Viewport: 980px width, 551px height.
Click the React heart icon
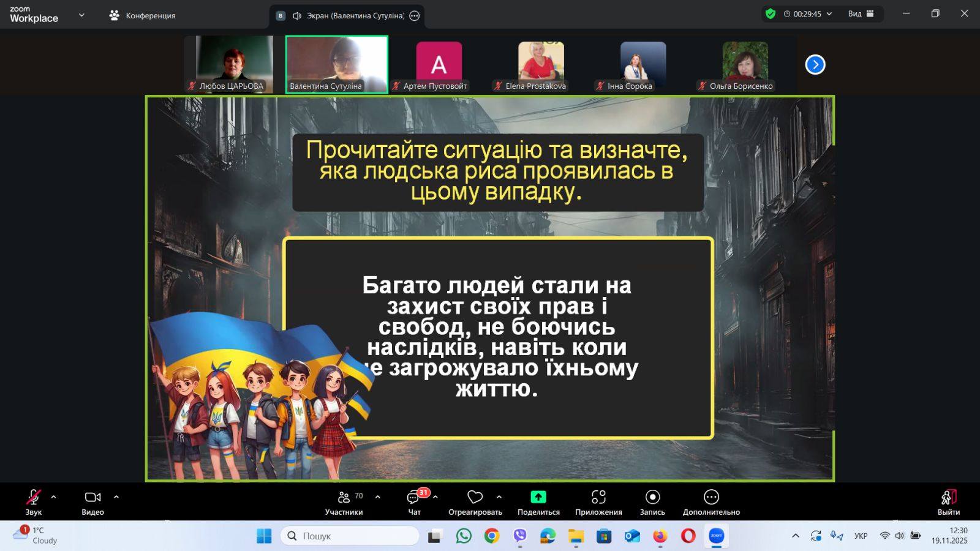coord(475,497)
